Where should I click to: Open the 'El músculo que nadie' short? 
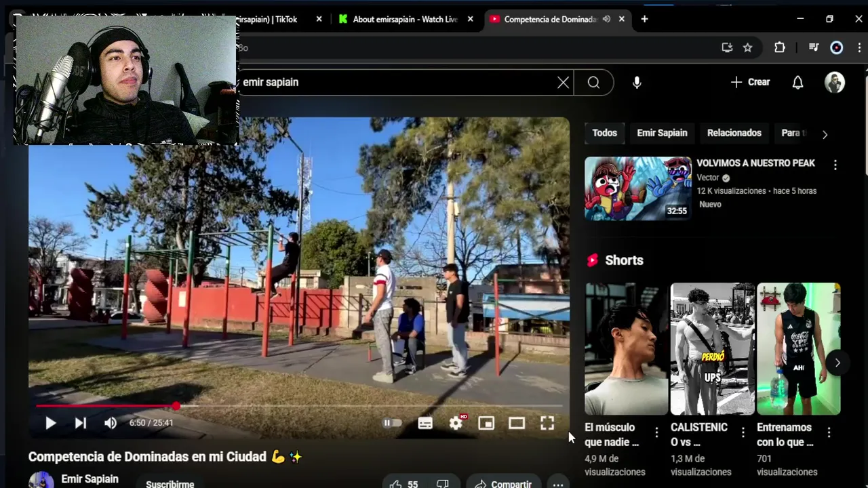627,348
